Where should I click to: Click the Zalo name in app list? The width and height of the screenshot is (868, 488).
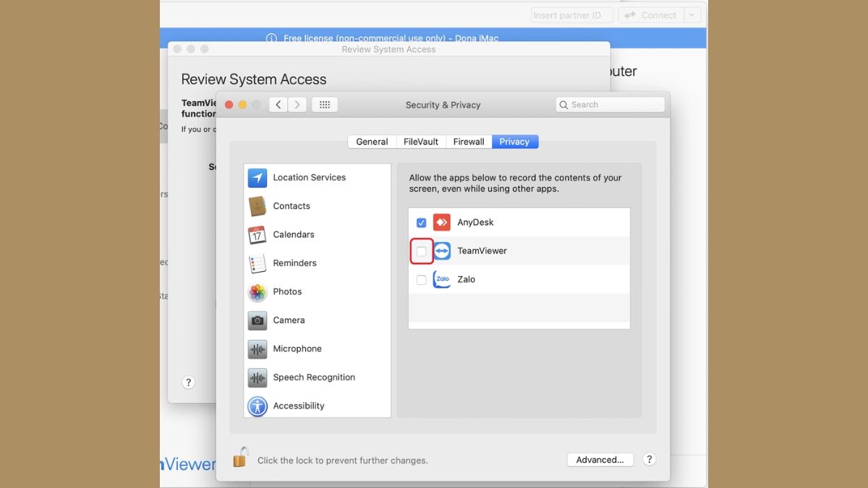coord(466,280)
